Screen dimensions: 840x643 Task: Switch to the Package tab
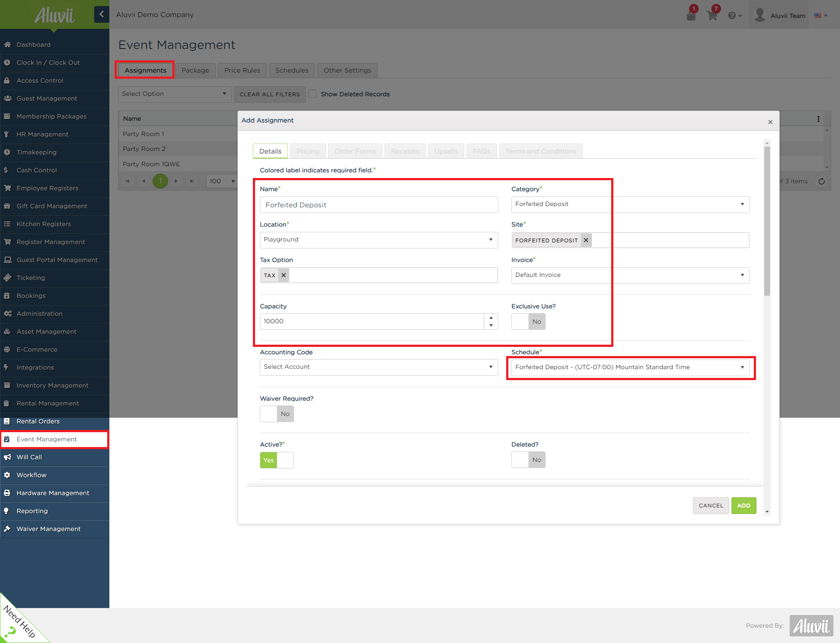(195, 70)
